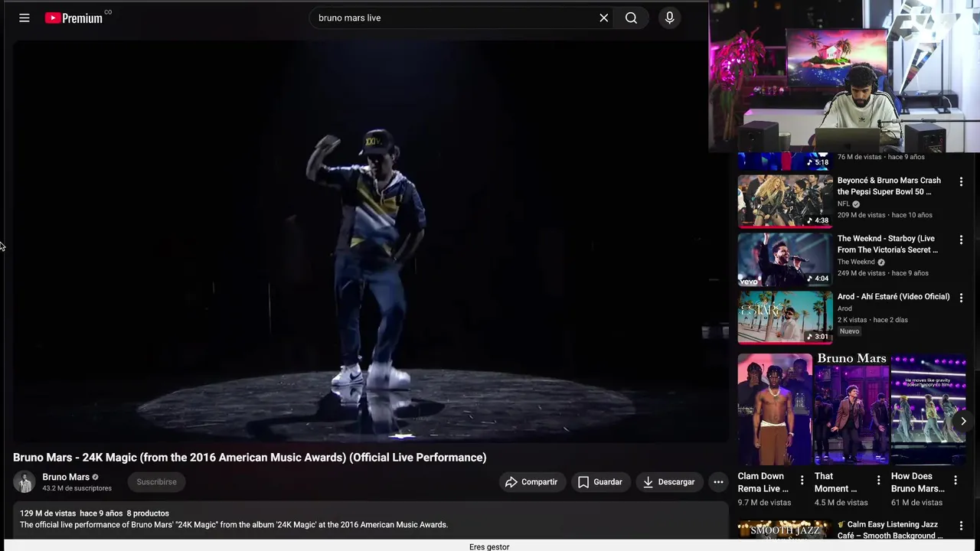Viewport: 980px width, 551px height.
Task: Click the Arod channel name
Action: click(844, 308)
